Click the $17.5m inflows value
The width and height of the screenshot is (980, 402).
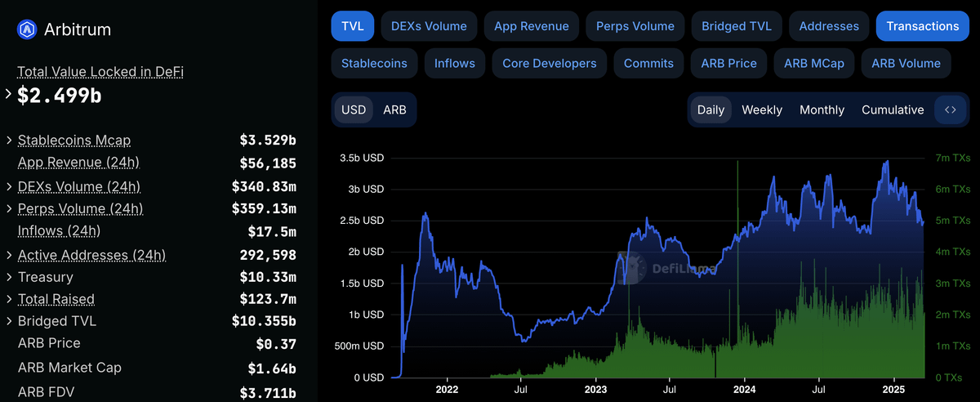272,232
